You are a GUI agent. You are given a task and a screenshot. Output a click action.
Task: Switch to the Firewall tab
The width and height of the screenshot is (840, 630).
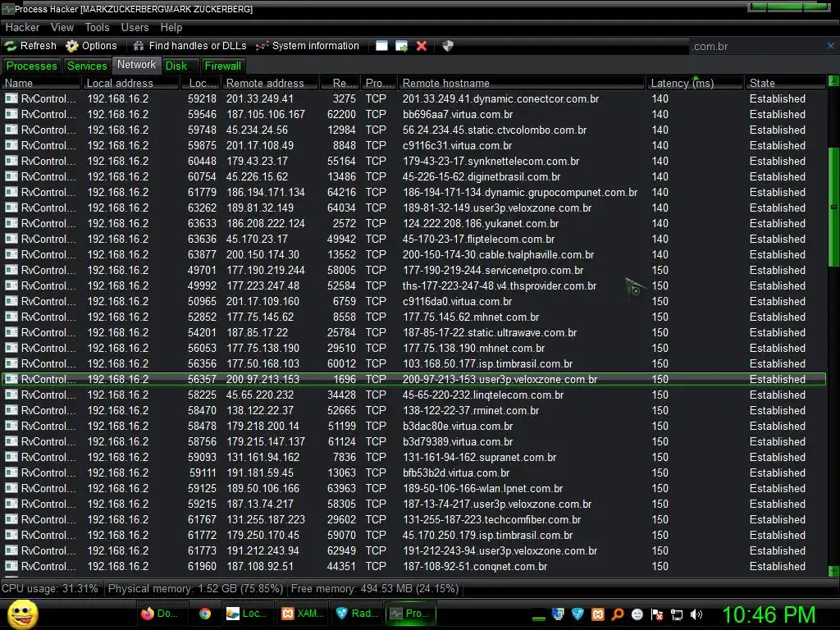pos(223,66)
